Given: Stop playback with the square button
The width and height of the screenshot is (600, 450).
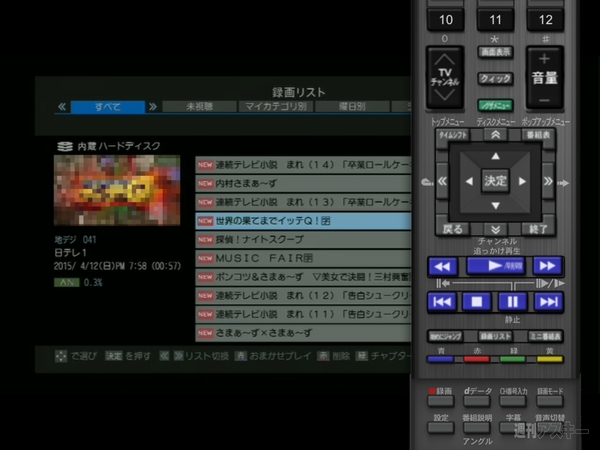Looking at the screenshot, I should coord(476,302).
